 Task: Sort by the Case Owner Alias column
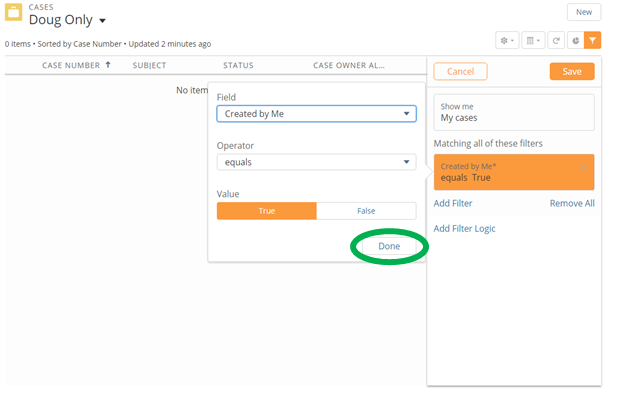click(x=349, y=65)
